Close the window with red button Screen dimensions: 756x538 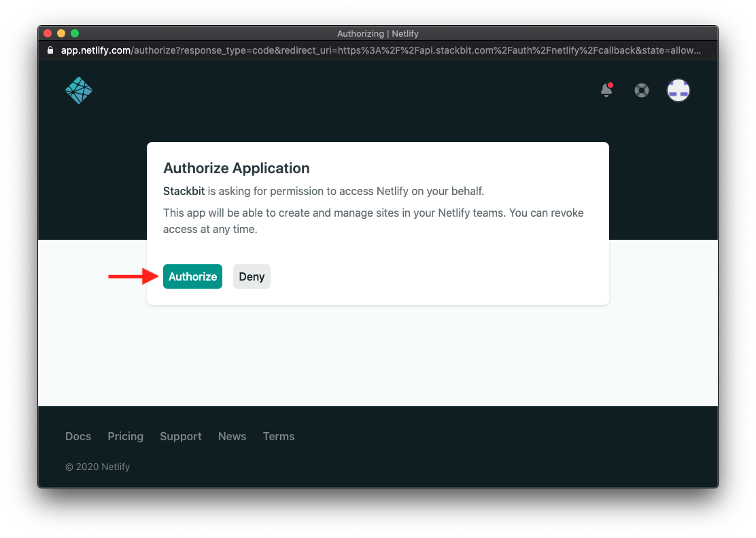point(48,33)
